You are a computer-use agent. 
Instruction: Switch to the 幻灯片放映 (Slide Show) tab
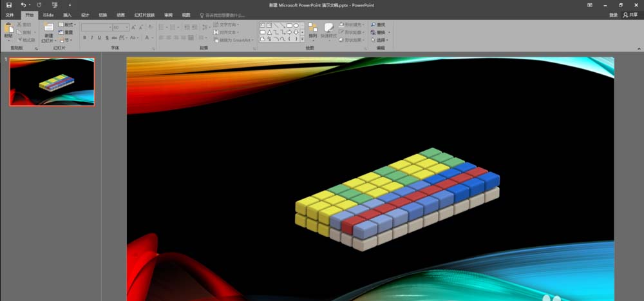(144, 15)
